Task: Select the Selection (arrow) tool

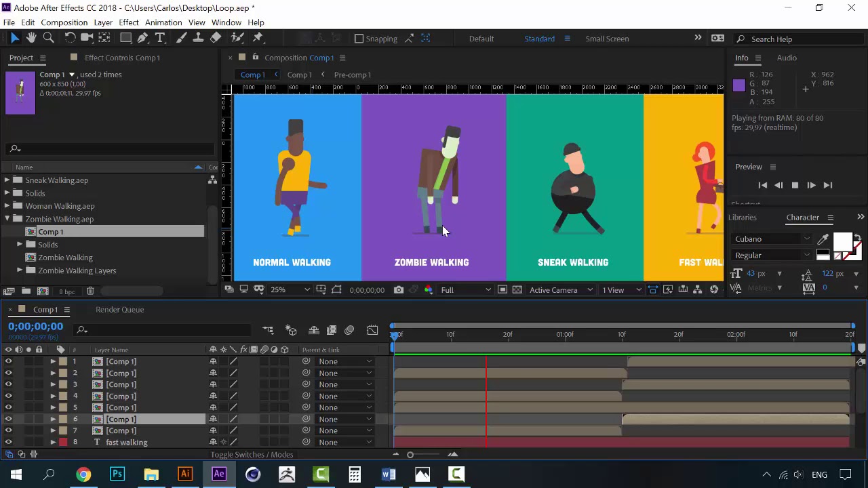Action: [x=15, y=38]
